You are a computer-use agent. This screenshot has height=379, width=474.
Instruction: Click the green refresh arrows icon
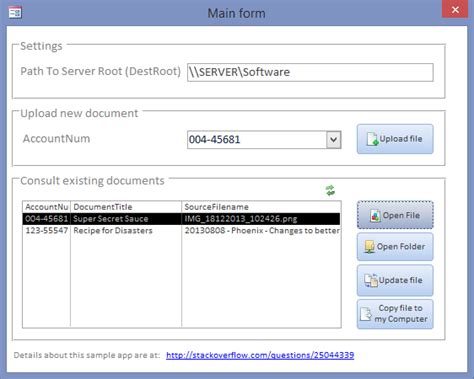[330, 191]
